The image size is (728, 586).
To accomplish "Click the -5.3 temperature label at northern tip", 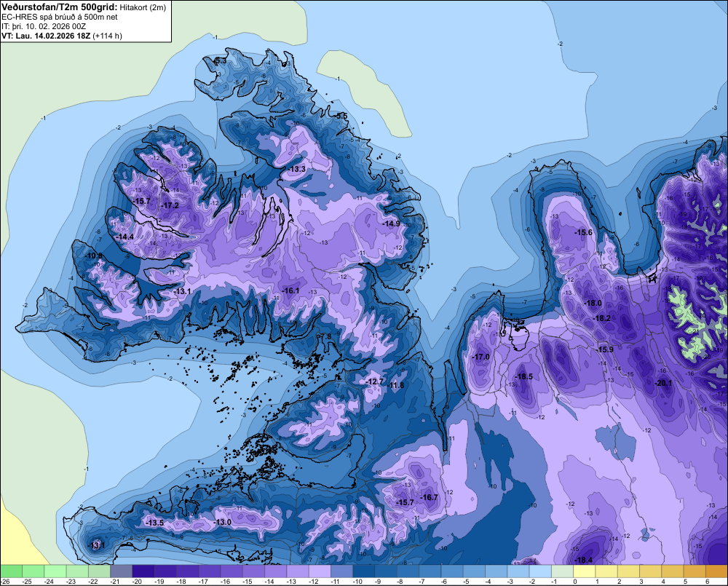I will tap(220, 61).
